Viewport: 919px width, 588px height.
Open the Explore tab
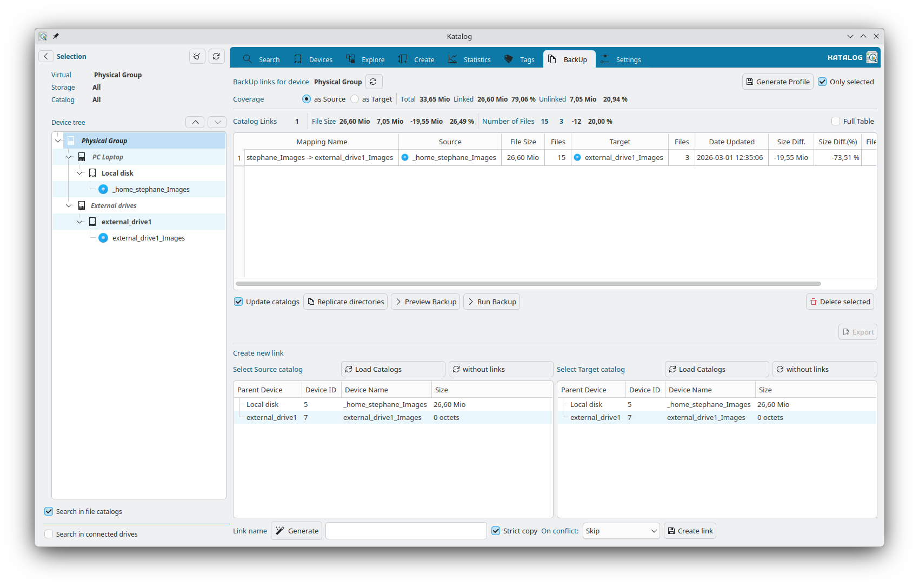(365, 59)
